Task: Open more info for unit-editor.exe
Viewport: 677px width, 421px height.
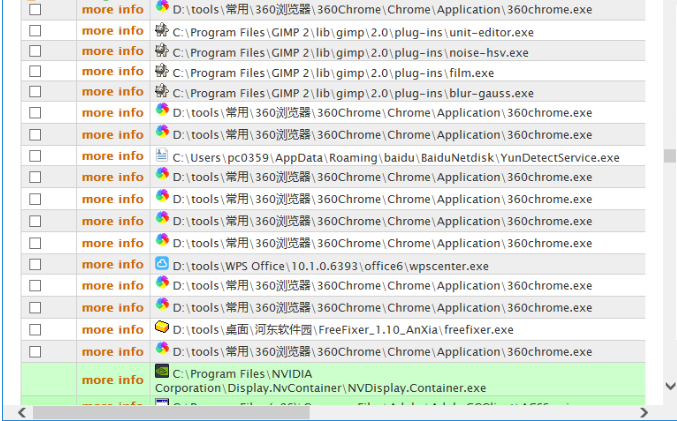Action: (x=113, y=31)
